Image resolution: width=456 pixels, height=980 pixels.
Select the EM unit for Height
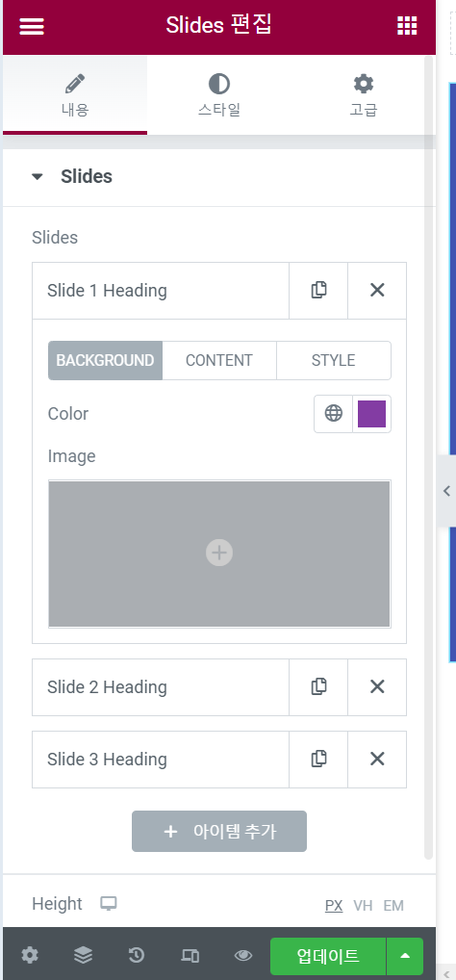(x=393, y=906)
